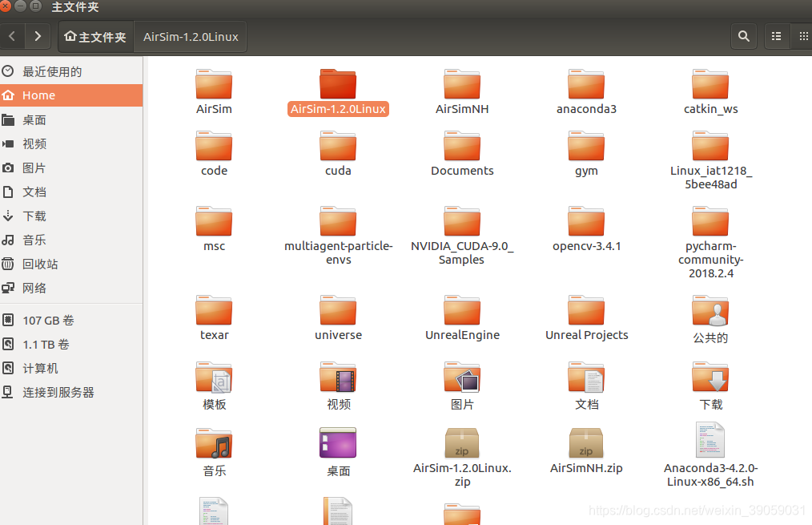Viewport: 812px width, 525px height.
Task: Select the 公共的 public folder icon
Action: point(710,310)
